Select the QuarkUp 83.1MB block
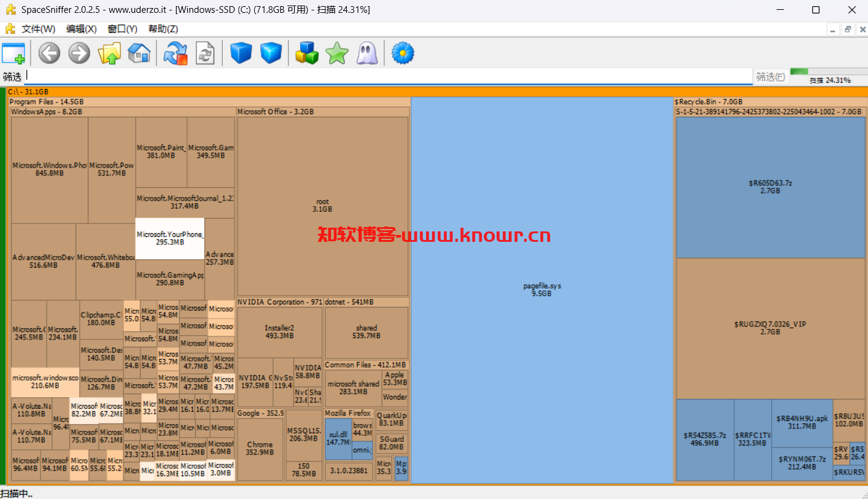The image size is (868, 499). coord(392,420)
